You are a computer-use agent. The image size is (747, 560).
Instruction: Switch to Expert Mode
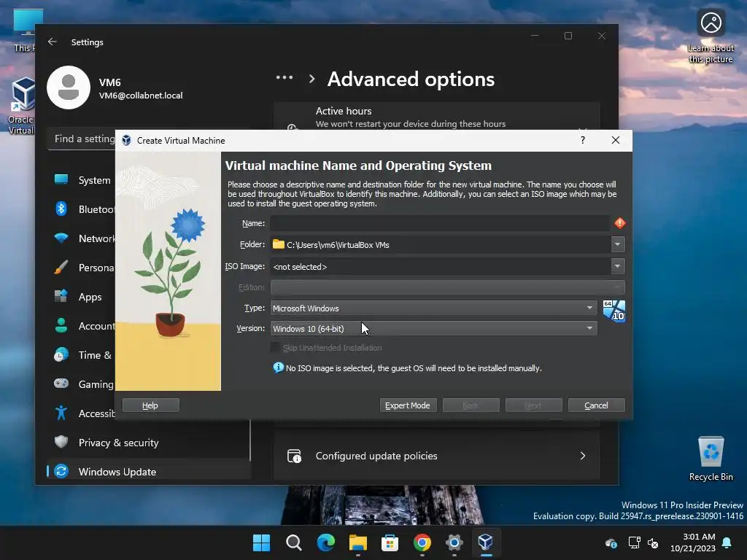coord(408,405)
